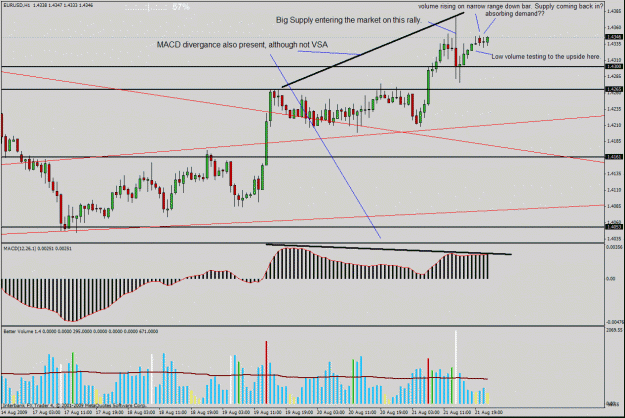Click the 18 Aug 03:00 time label
The width and height of the screenshot is (625, 418).
pos(141,412)
